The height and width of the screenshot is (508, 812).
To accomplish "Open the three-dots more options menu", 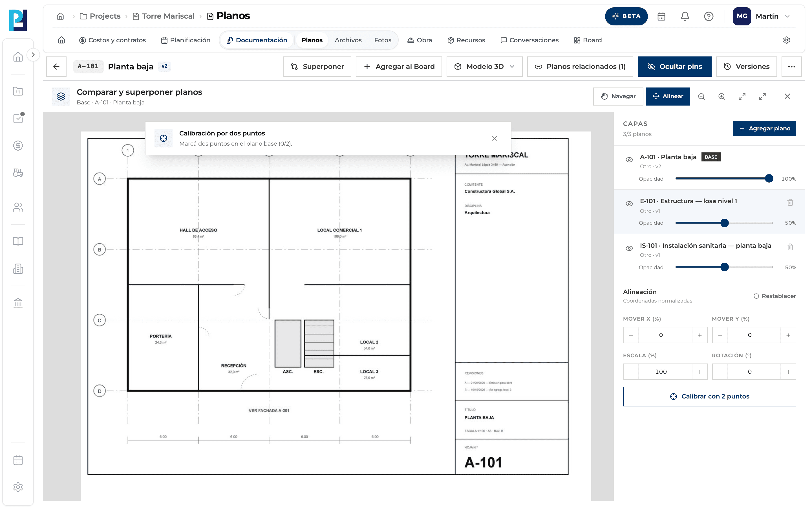I will click(x=791, y=67).
